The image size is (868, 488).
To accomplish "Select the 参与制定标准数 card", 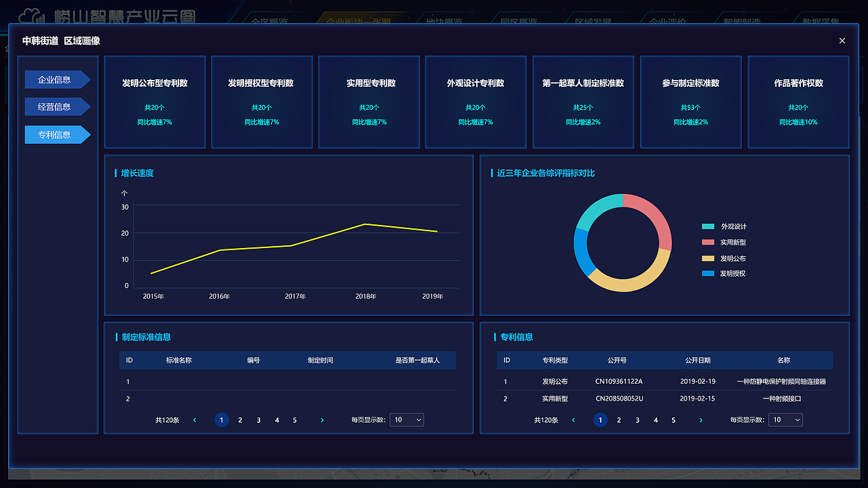I will 690,102.
